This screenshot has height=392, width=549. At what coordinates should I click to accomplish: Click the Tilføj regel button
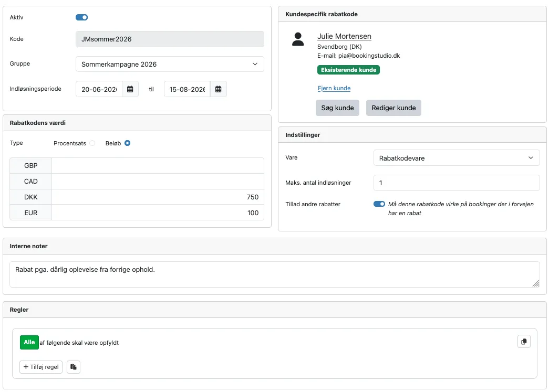[x=41, y=367]
